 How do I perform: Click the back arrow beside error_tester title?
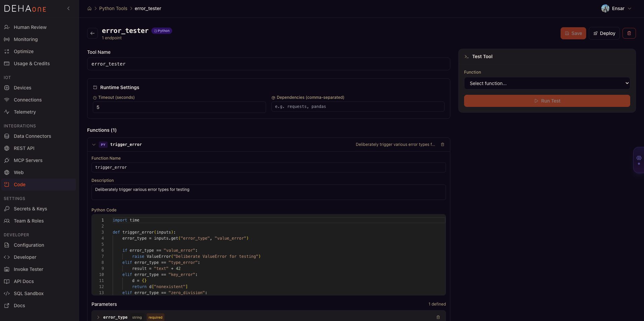click(x=92, y=33)
